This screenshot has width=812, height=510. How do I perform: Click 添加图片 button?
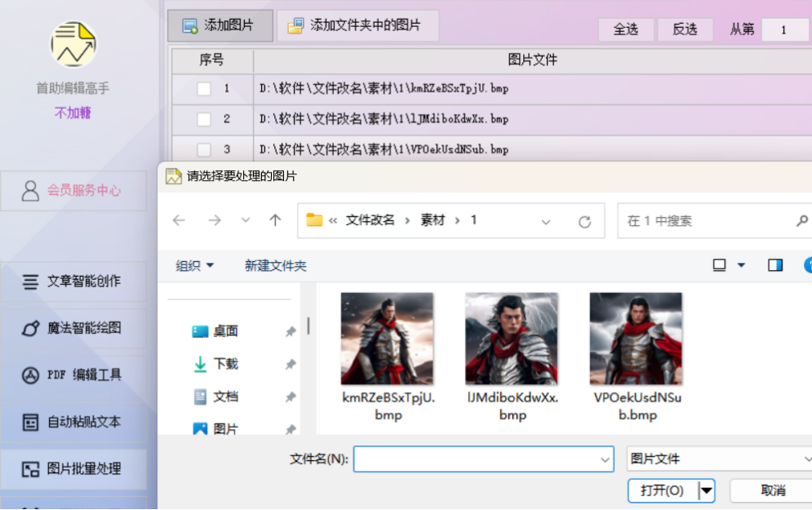click(220, 25)
